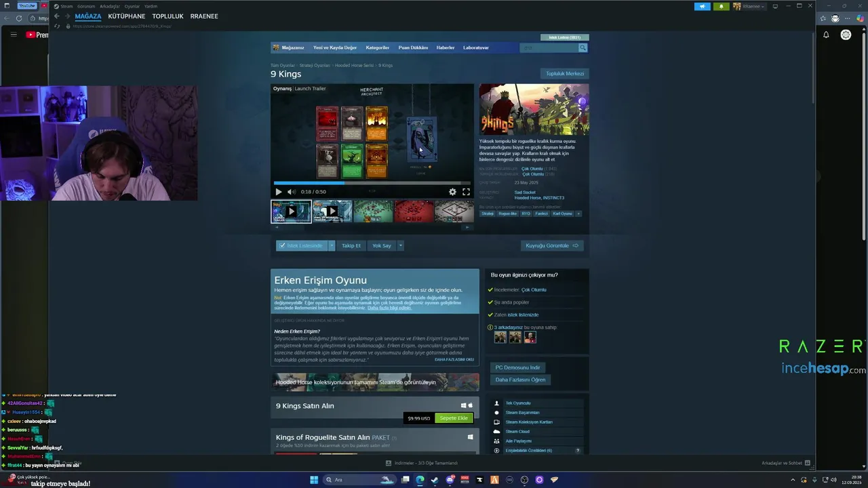
Task: Open the red battlefield screenshot thumbnail
Action: pos(414,211)
